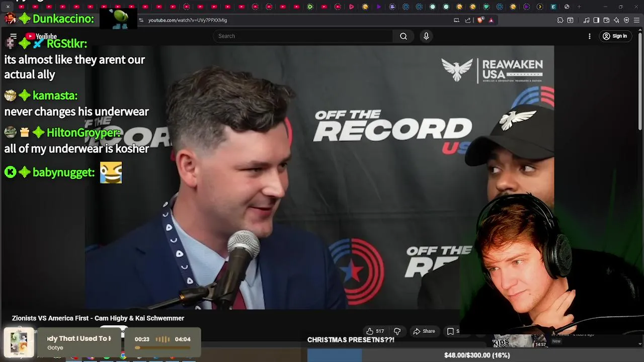The height and width of the screenshot is (362, 644).
Task: Open YouTube settings three-dot menu
Action: click(x=590, y=36)
